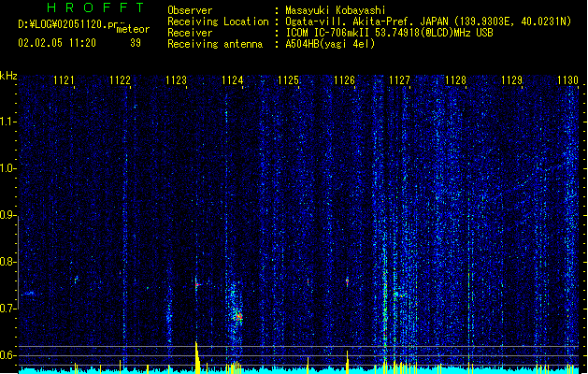This screenshot has height=374, width=588.
Task: Click the 1.1 kHz frequency axis label
Action: pyautogui.click(x=7, y=122)
